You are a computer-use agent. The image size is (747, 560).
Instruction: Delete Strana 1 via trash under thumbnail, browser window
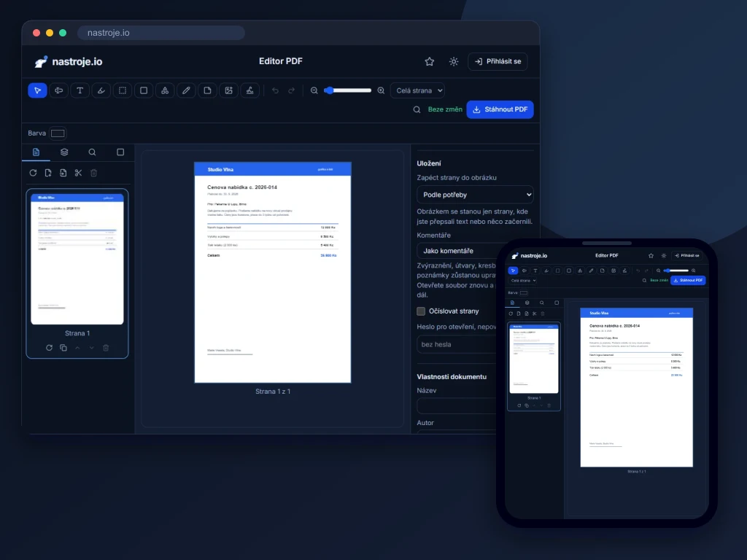106,348
